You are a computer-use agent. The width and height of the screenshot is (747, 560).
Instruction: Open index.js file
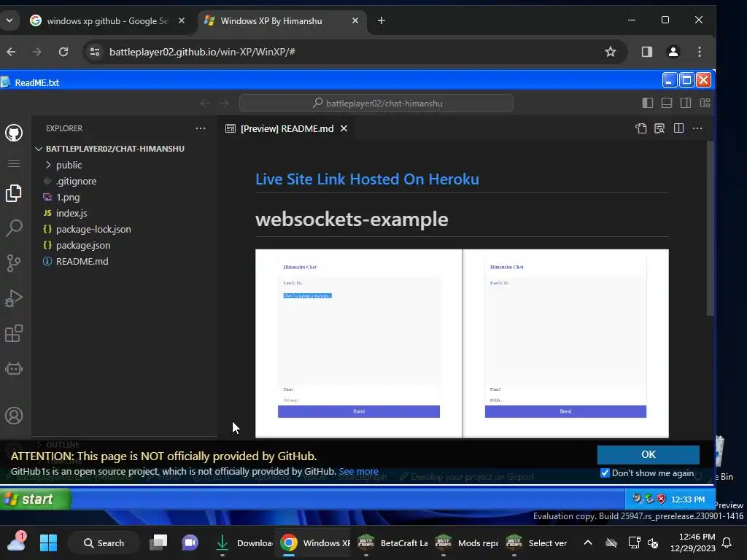[x=71, y=214]
